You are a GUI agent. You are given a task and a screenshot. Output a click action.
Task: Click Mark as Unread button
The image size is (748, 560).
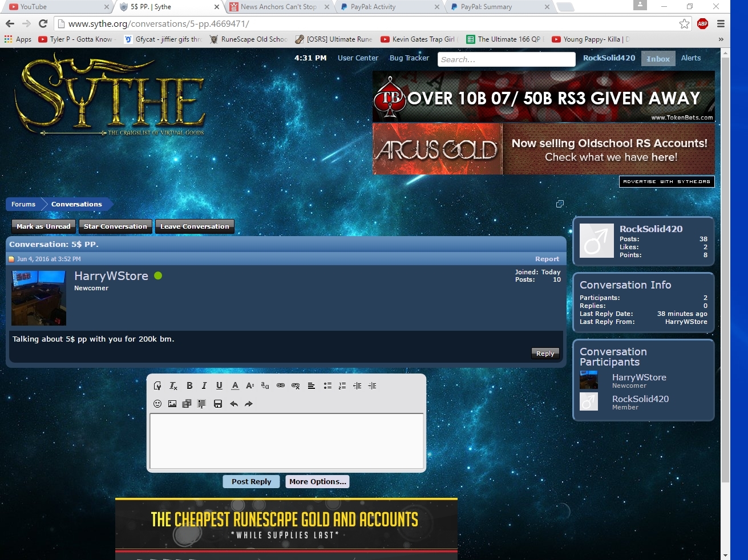[x=43, y=226]
